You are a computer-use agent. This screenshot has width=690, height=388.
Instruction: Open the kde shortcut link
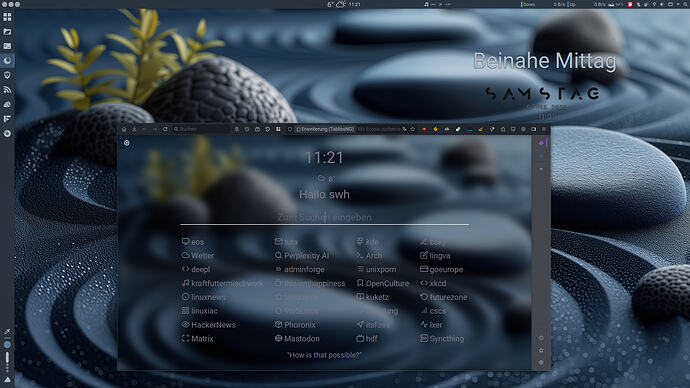pos(367,242)
